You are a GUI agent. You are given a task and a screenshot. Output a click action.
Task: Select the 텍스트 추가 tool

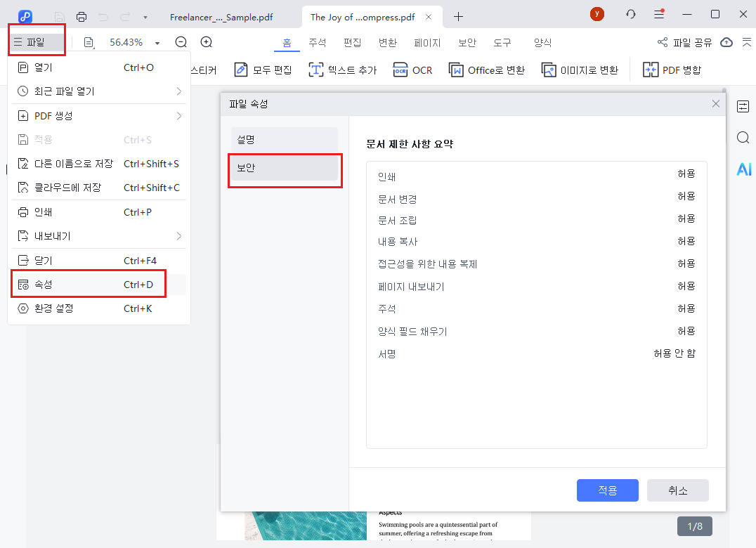[342, 70]
